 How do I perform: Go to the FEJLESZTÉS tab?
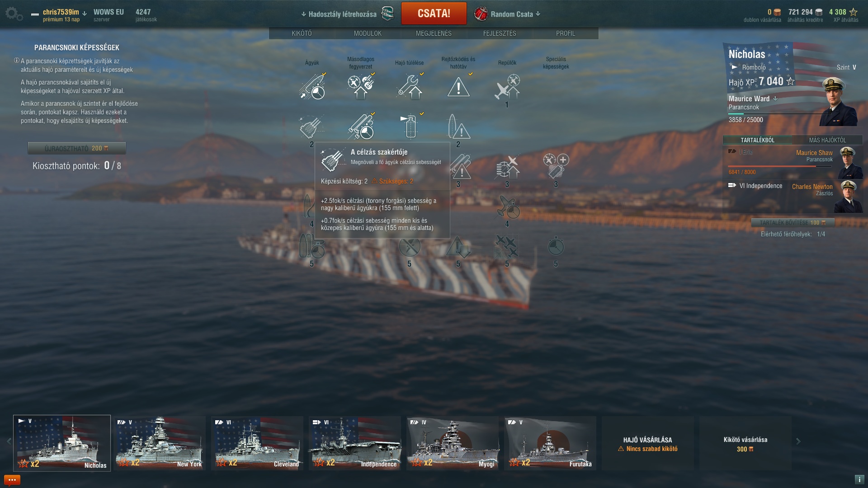500,33
